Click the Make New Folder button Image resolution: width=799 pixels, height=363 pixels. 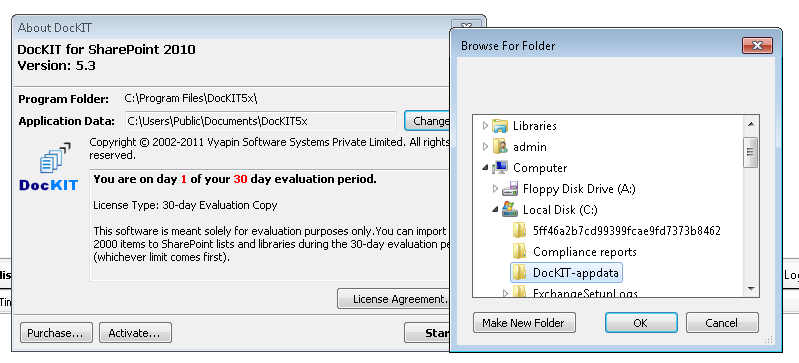tap(524, 323)
